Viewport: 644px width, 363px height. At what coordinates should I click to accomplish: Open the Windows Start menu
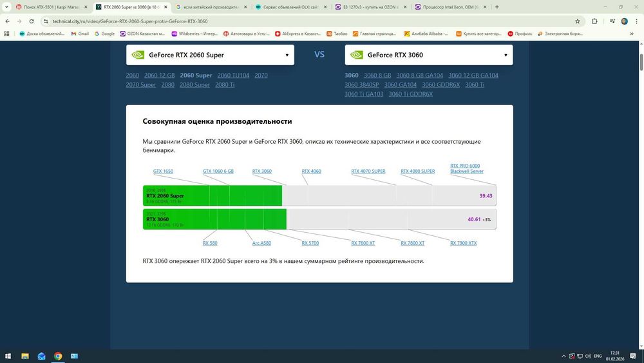(x=8, y=356)
